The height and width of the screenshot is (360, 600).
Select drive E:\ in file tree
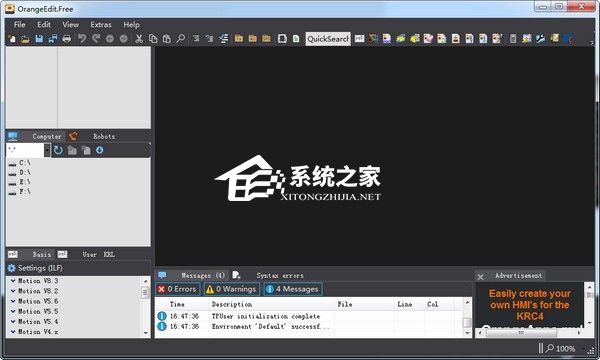24,182
